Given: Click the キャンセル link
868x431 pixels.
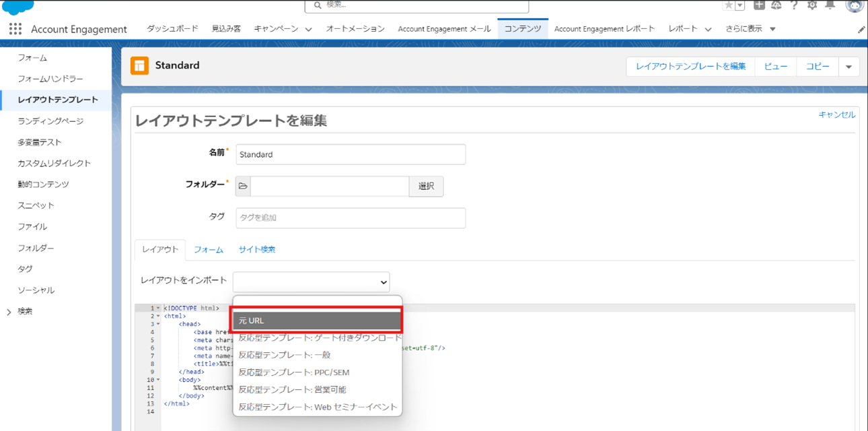Looking at the screenshot, I should pos(836,115).
